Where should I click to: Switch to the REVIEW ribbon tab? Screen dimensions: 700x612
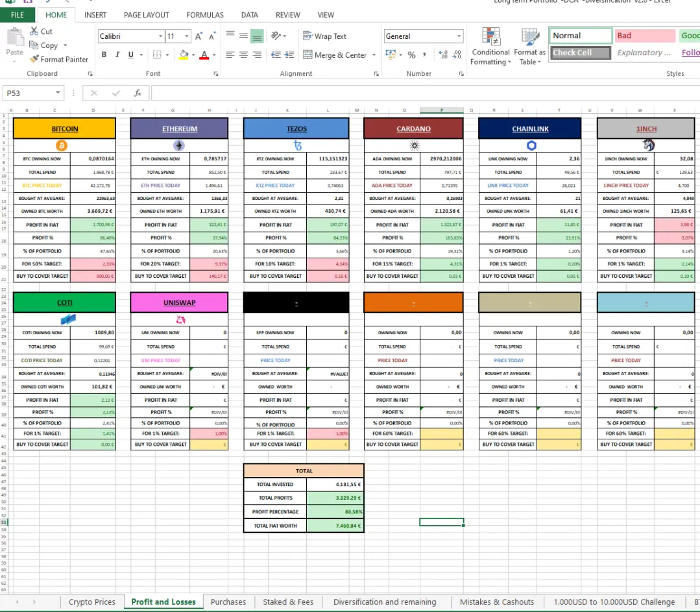(288, 15)
